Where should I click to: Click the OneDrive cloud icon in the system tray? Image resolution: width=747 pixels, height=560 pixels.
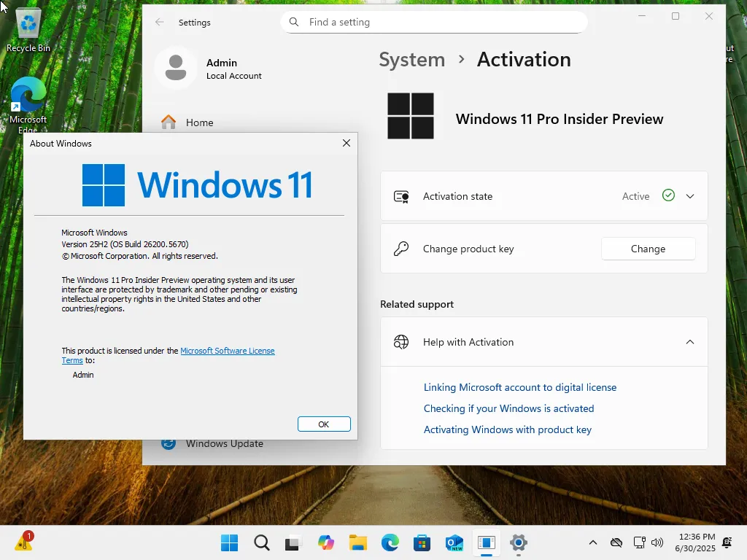coord(616,542)
